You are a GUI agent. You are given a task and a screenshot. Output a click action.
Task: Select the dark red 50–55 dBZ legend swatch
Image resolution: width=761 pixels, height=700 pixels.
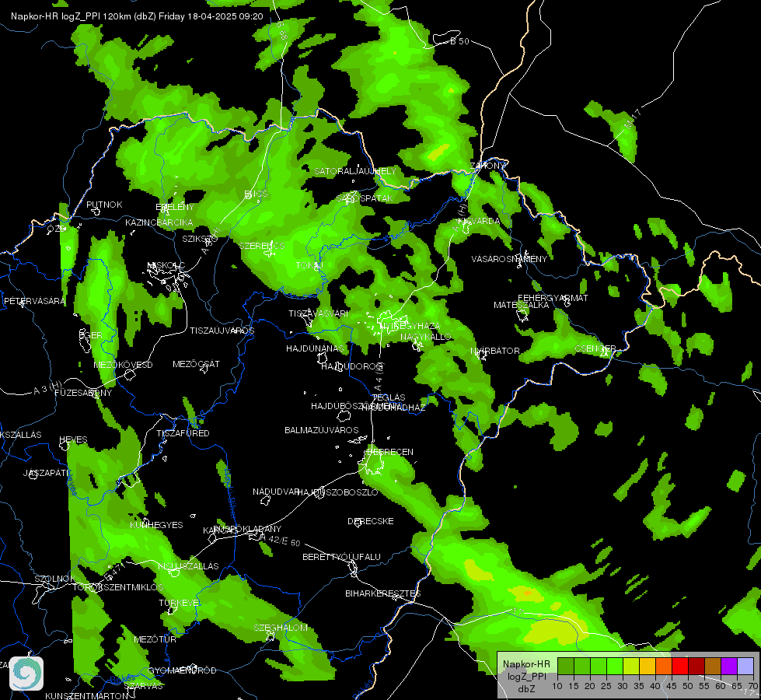(x=696, y=667)
